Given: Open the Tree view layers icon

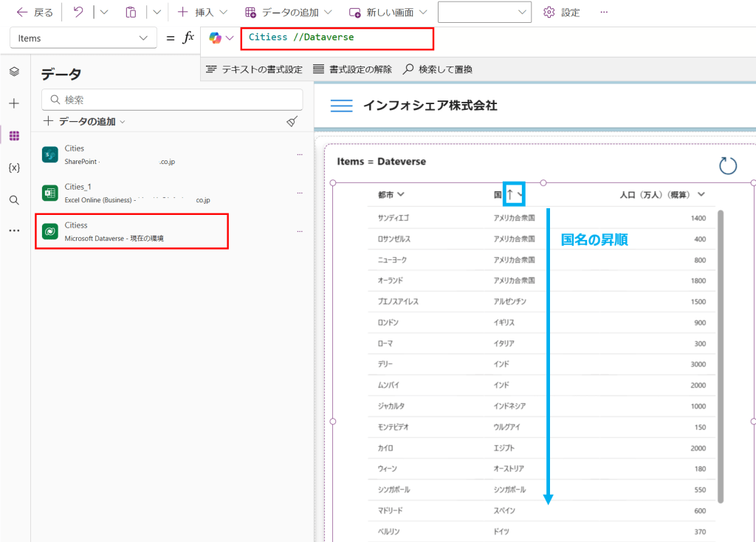Looking at the screenshot, I should point(14,72).
